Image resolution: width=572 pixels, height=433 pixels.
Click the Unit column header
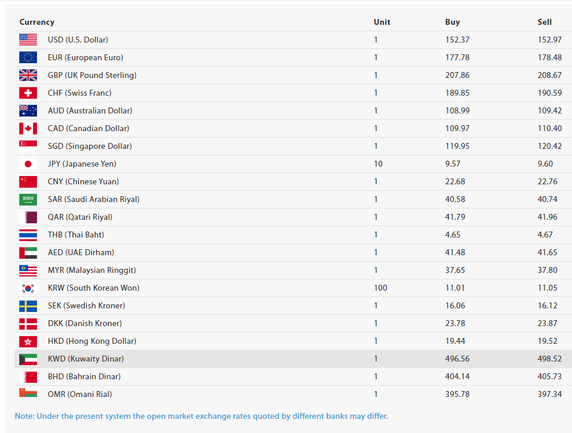pos(382,22)
